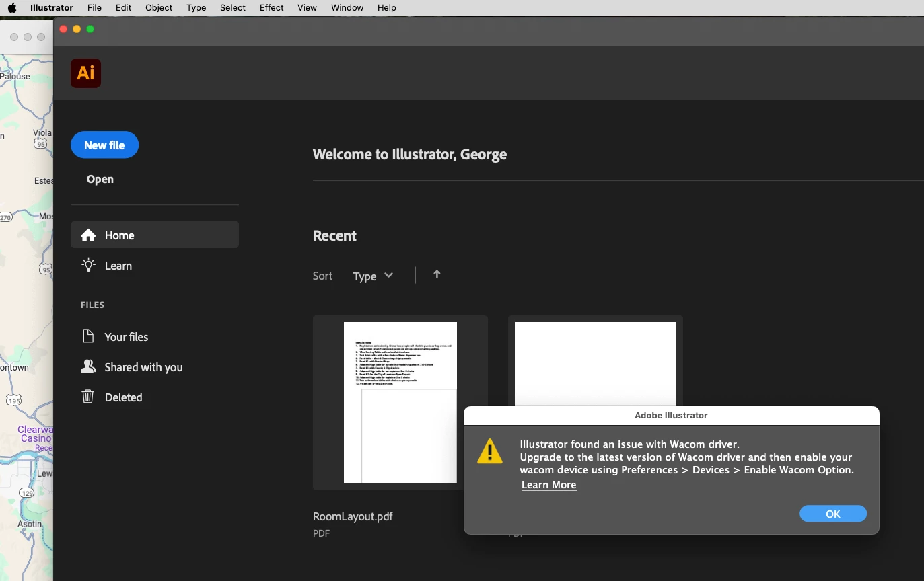Click the Deleted trash icon
924x581 pixels.
(x=88, y=397)
